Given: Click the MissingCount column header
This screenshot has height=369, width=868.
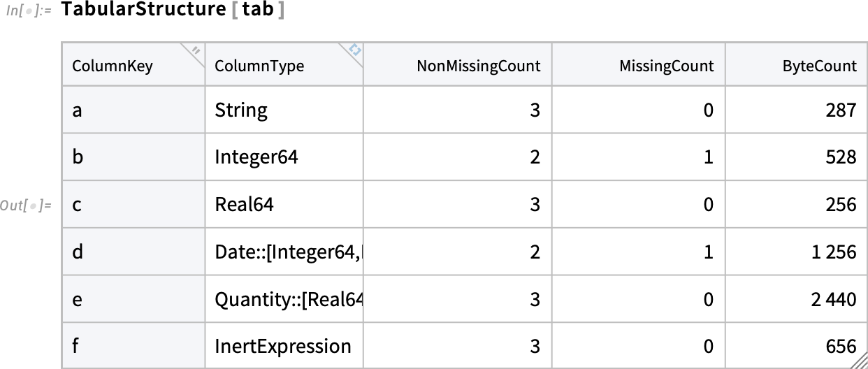Looking at the screenshot, I should (639, 65).
